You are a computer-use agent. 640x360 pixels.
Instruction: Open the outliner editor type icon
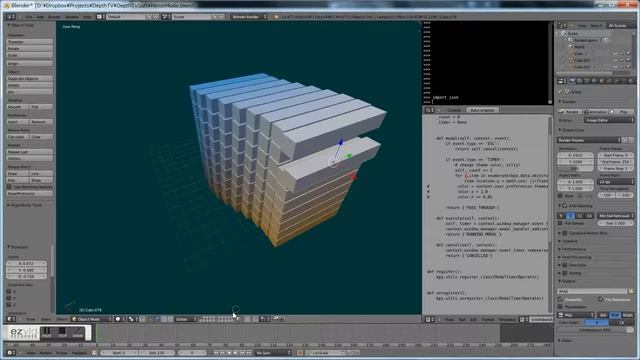[x=562, y=25]
